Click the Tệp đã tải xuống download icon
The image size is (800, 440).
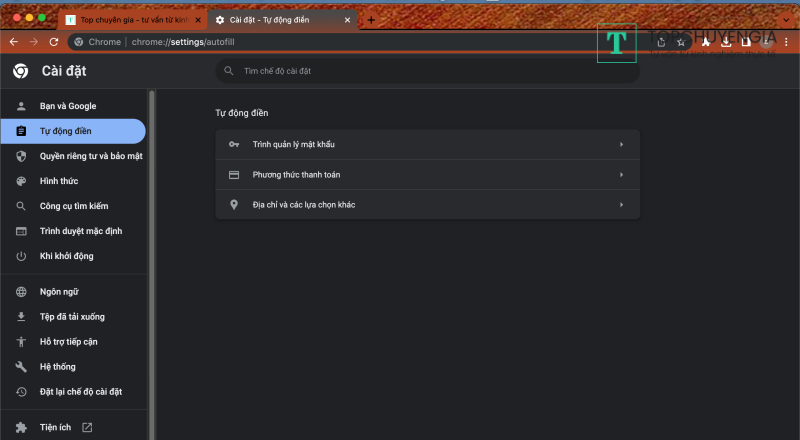click(21, 317)
